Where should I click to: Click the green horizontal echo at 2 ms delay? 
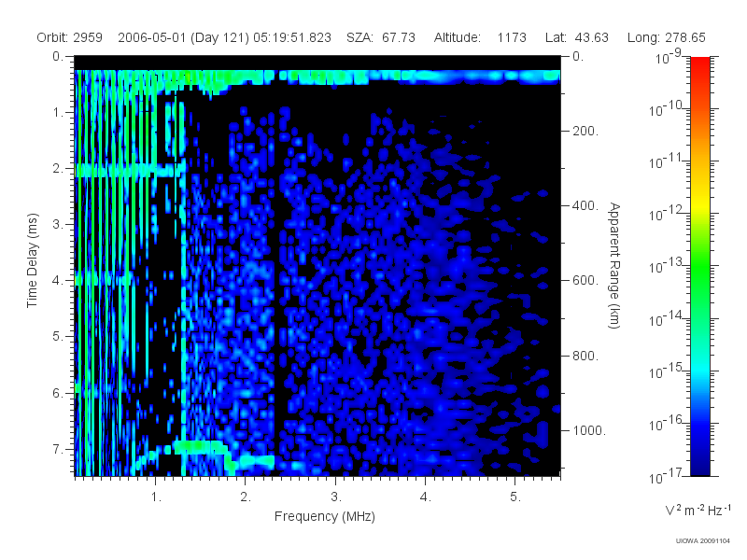130,171
